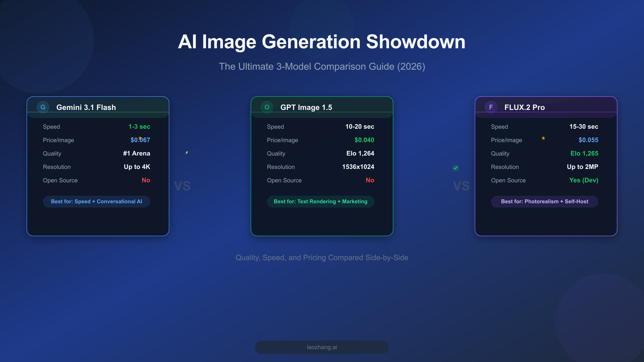Screen dimensions: 644x362
Task: Click the green checkmark icon beside FLUX card
Action: (455, 168)
